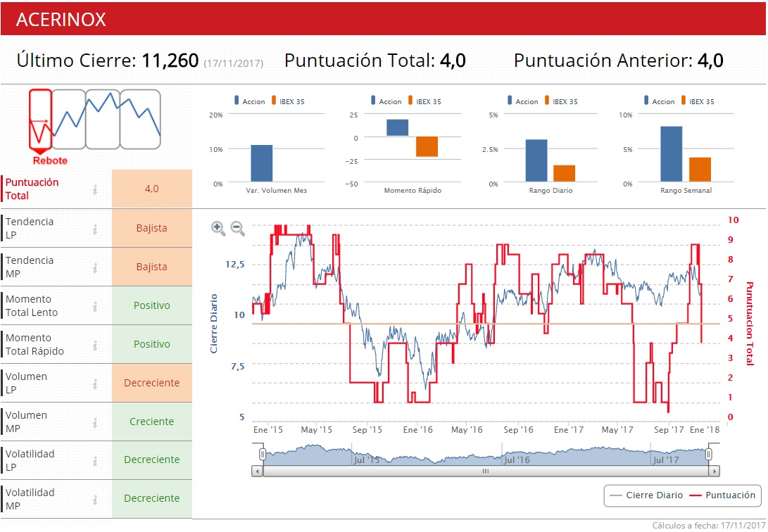Click Decreciente value for Volatilidad MP
The image size is (768, 532).
(x=152, y=498)
